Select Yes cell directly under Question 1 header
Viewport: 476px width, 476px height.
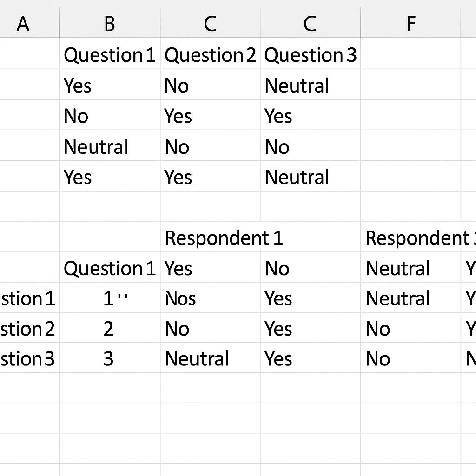[110, 86]
